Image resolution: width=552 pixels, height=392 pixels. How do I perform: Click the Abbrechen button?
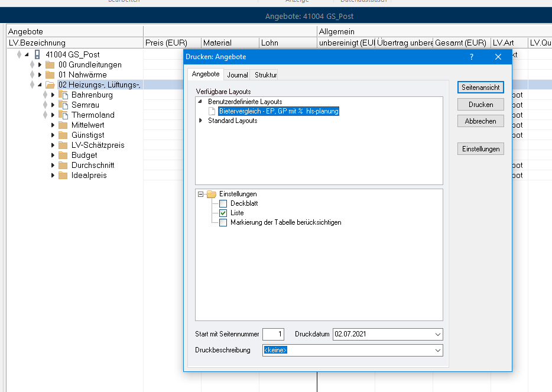point(480,121)
